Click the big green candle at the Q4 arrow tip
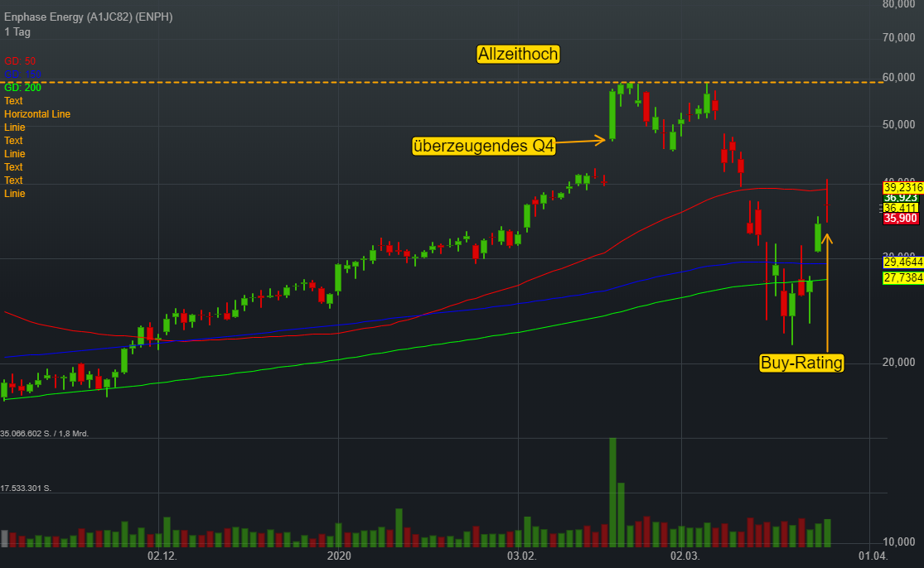The height and width of the screenshot is (568, 924). (x=612, y=115)
